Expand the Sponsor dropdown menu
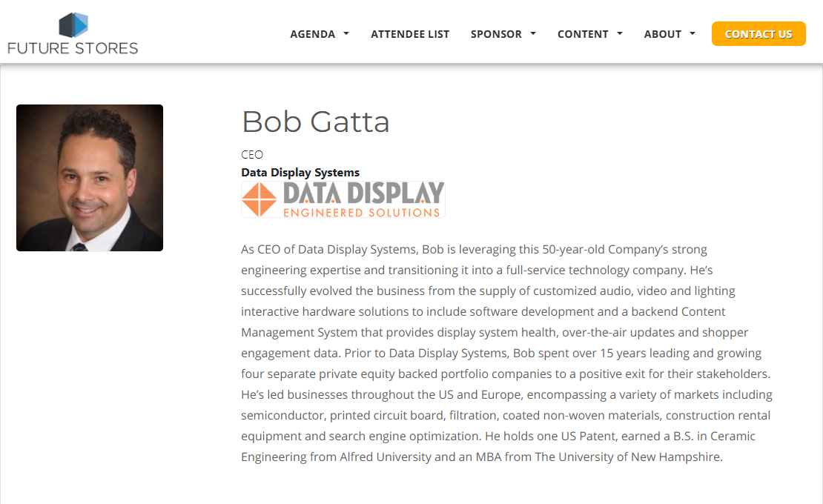The height and width of the screenshot is (504, 823). pyautogui.click(x=503, y=34)
